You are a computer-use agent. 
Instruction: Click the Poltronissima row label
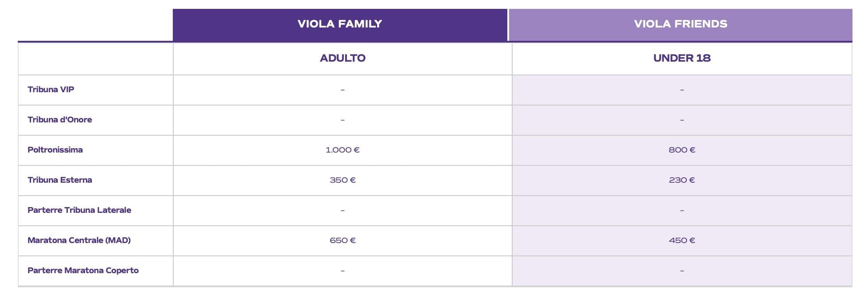click(x=55, y=150)
